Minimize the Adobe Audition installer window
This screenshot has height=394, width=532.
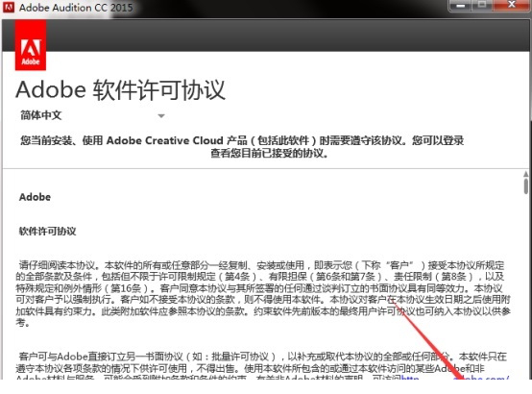(460, 6)
